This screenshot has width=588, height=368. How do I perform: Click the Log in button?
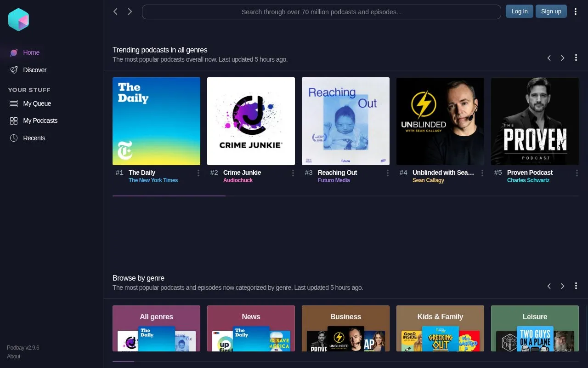(x=520, y=11)
